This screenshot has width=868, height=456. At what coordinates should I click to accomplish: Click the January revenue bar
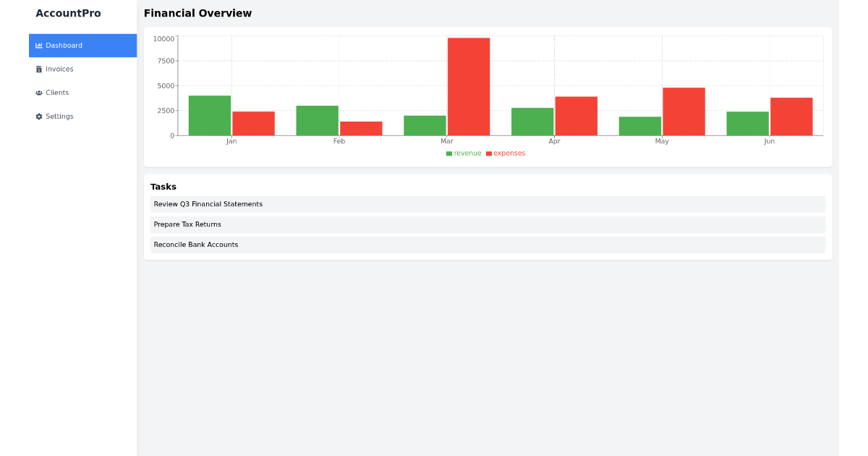tap(209, 116)
